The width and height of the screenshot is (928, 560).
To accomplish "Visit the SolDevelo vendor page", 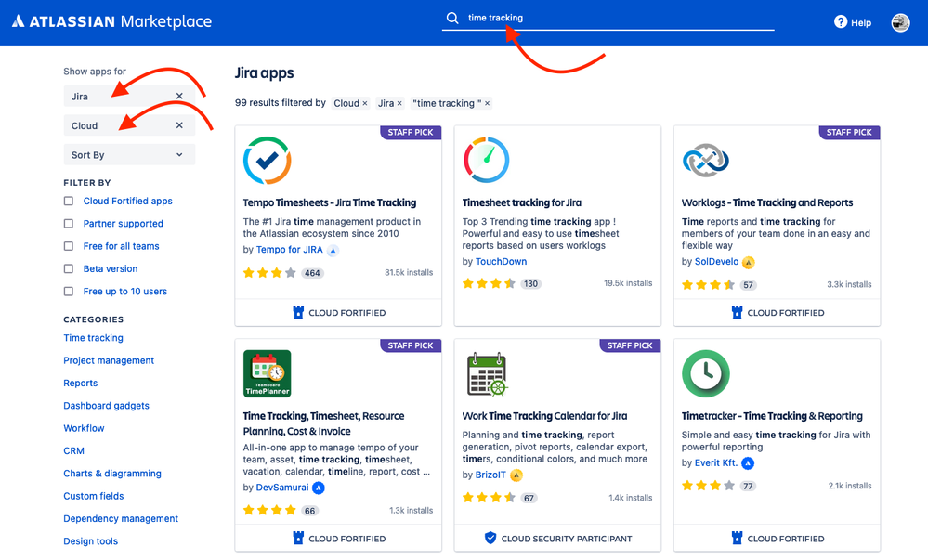I will (716, 262).
